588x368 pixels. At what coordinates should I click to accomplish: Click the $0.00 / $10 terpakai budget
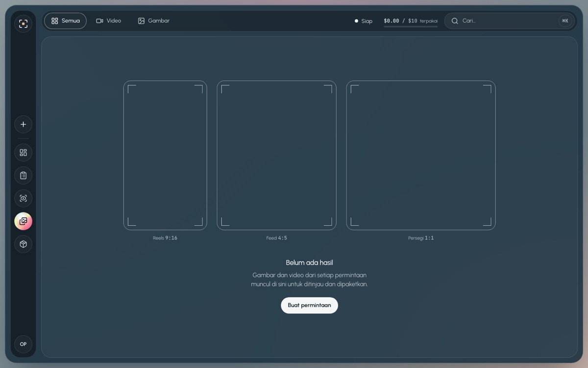[411, 21]
